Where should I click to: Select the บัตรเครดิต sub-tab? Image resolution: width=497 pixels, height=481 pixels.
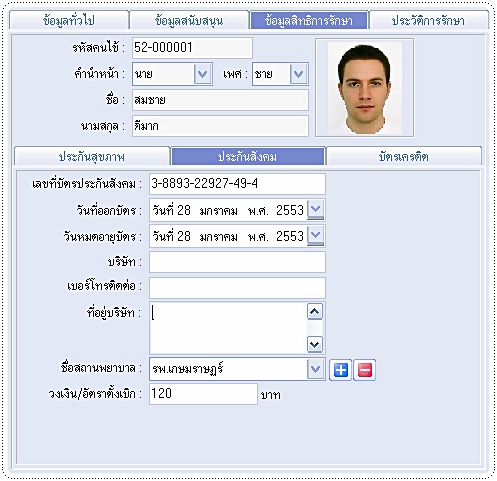click(x=403, y=156)
